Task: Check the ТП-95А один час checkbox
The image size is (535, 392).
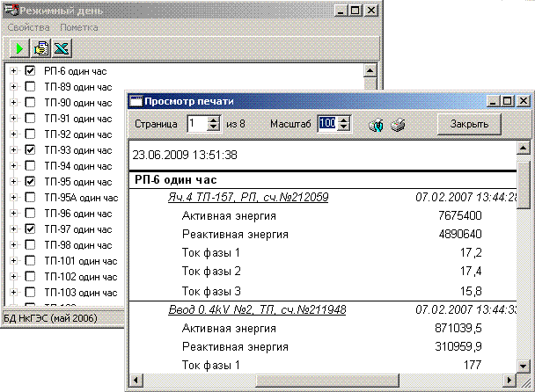Action: (x=30, y=197)
